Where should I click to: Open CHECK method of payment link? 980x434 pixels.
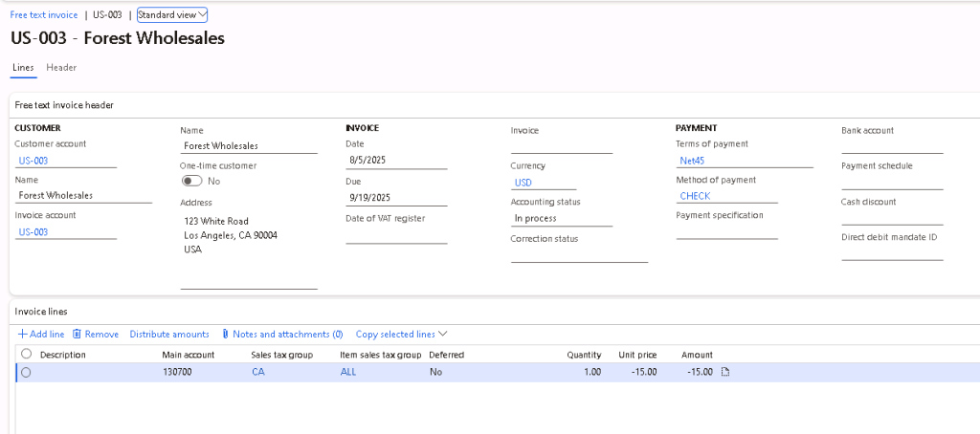695,196
